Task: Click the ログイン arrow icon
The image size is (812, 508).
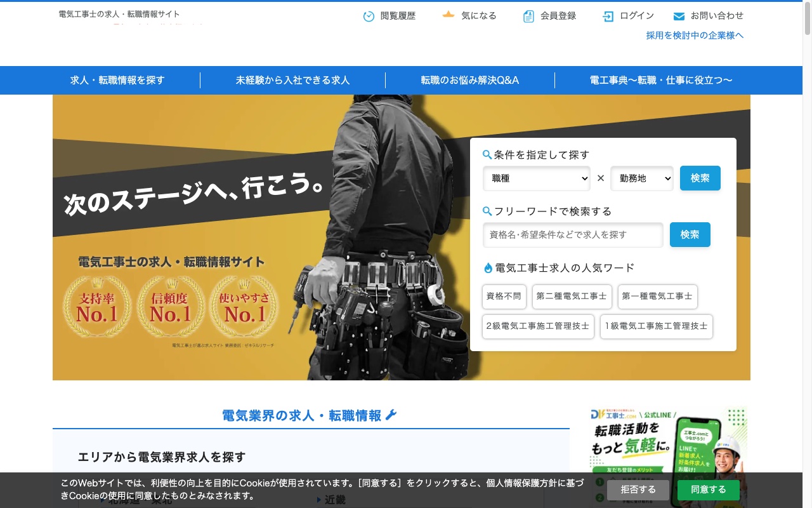Action: click(608, 16)
